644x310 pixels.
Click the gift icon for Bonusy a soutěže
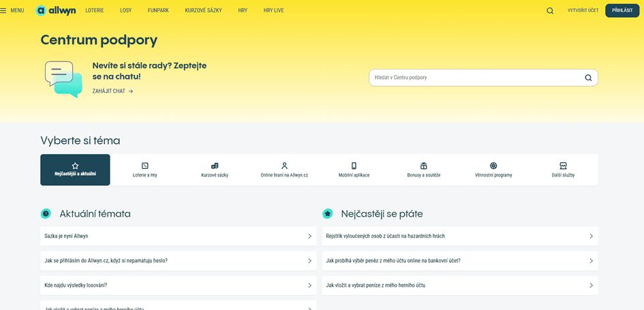click(x=424, y=166)
